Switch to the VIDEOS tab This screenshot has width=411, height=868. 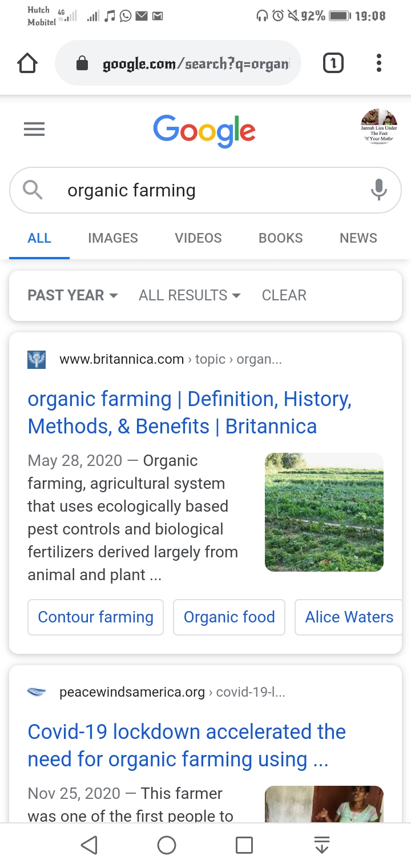pos(198,238)
